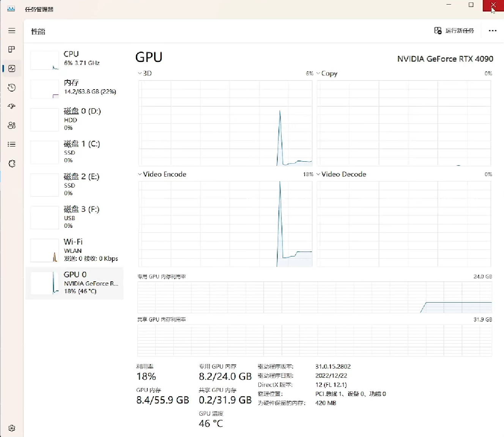Open the App history icon
Viewport: 504px width, 437px height.
[12, 88]
